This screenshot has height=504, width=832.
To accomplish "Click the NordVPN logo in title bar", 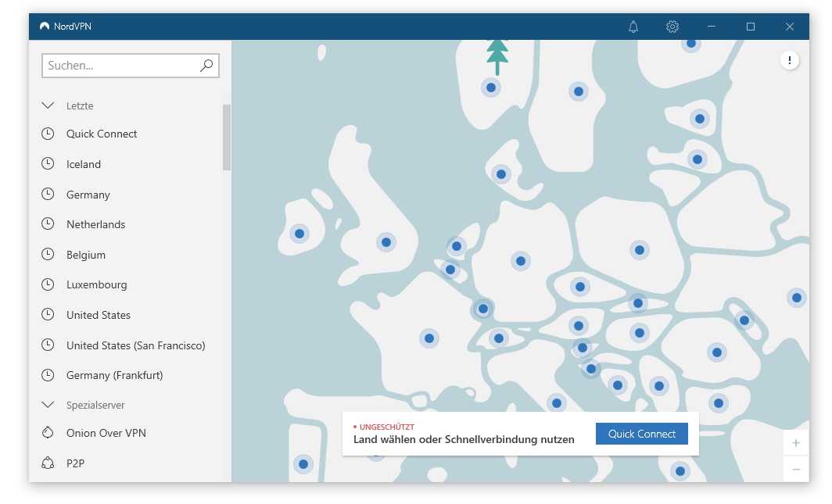I will pos(45,26).
